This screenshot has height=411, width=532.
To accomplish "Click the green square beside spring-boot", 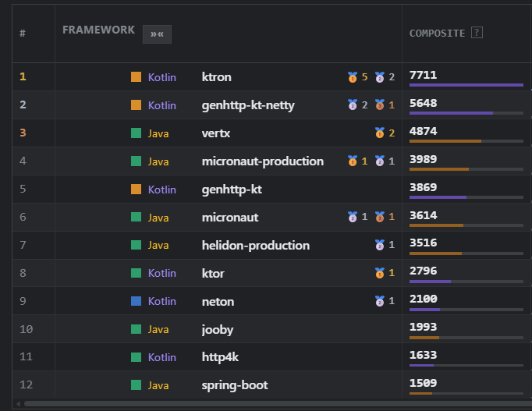I will (x=136, y=385).
